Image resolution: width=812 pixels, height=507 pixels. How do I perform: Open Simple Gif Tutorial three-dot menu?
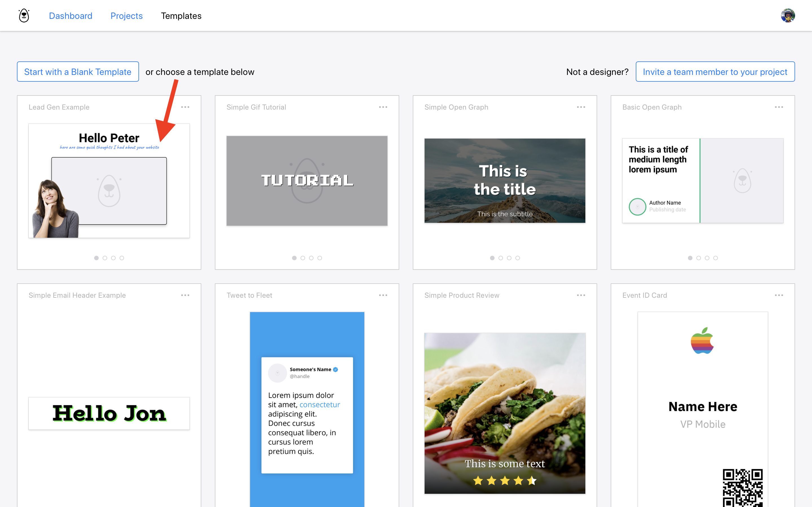point(383,107)
